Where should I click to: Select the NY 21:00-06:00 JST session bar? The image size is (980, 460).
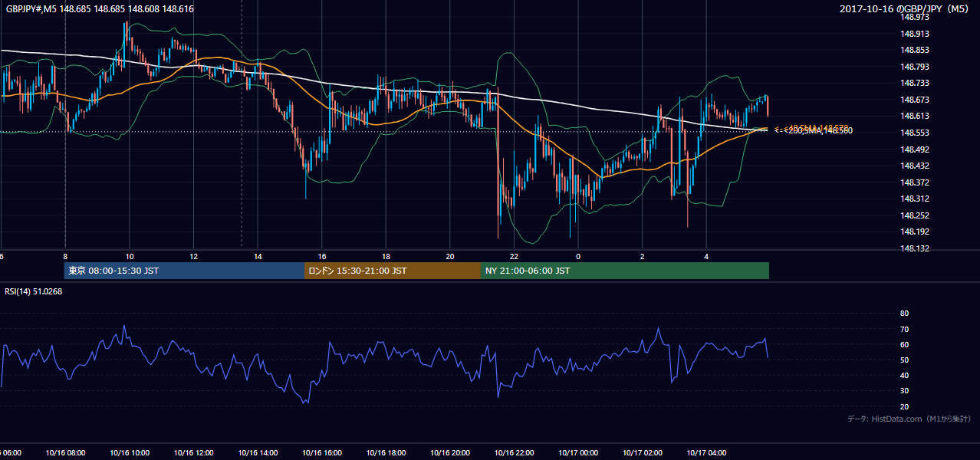pos(625,271)
